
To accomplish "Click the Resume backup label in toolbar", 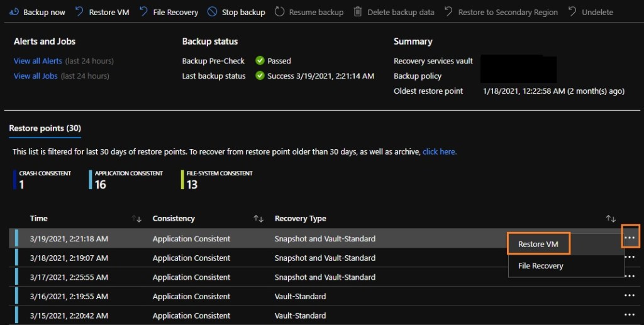I will 316,13.
